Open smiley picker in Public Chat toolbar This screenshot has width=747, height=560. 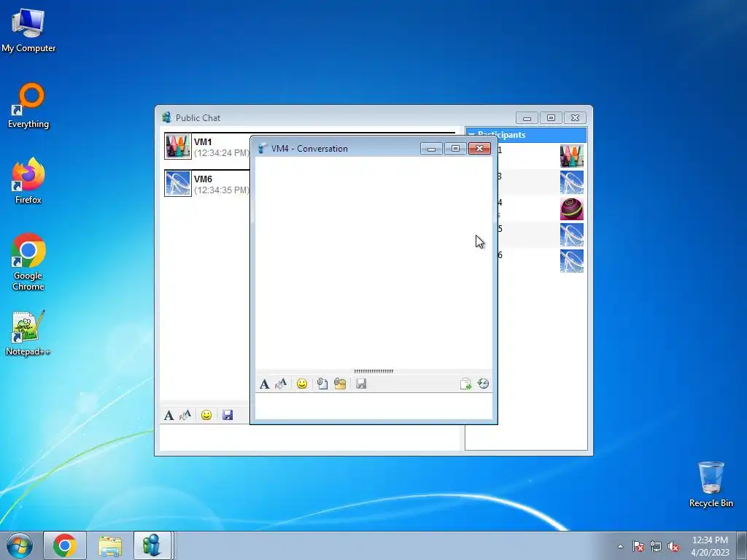(206, 415)
